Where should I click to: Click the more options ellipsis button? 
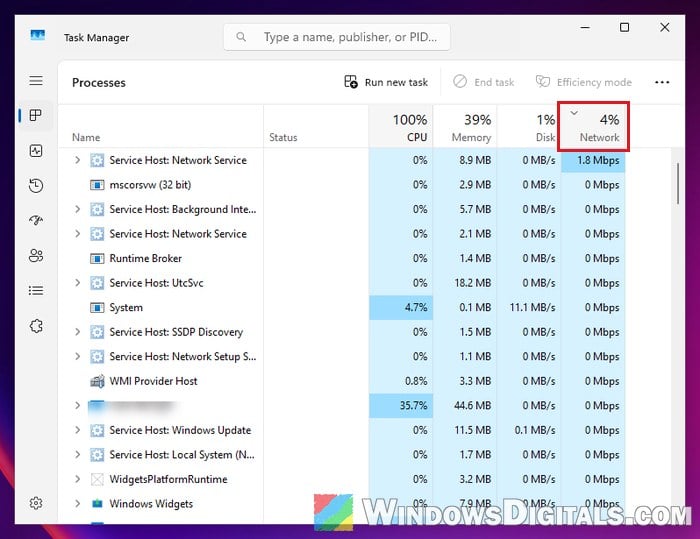[662, 82]
